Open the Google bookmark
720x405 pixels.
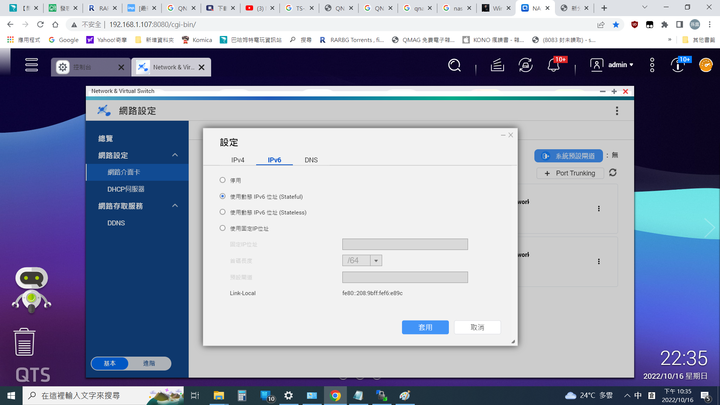64,40
